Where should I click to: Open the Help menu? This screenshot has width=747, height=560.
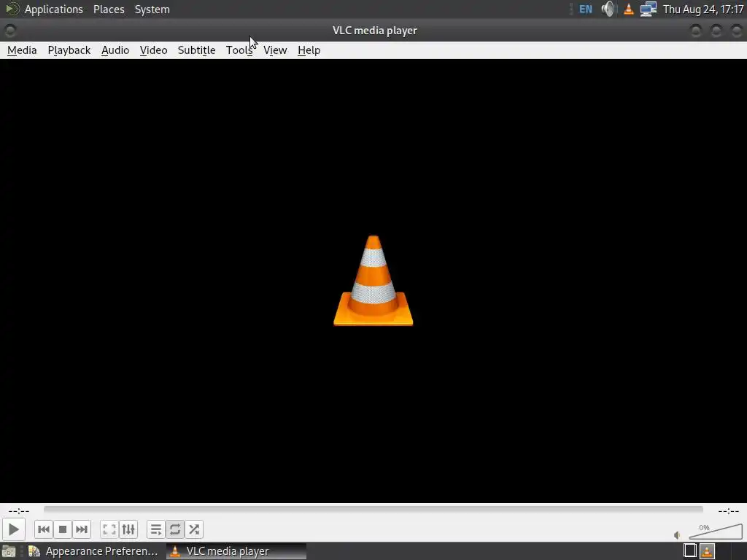[309, 50]
